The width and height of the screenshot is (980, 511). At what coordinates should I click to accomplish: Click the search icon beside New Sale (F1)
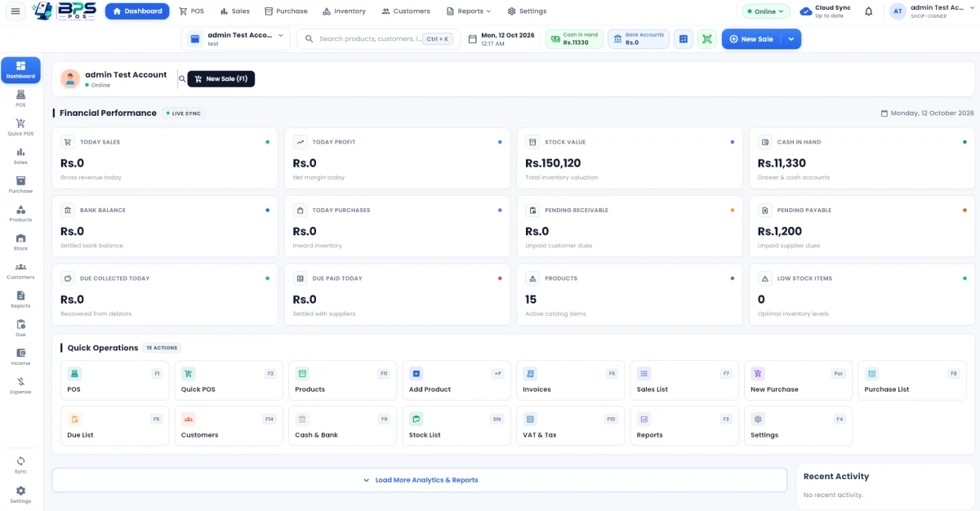coord(182,79)
